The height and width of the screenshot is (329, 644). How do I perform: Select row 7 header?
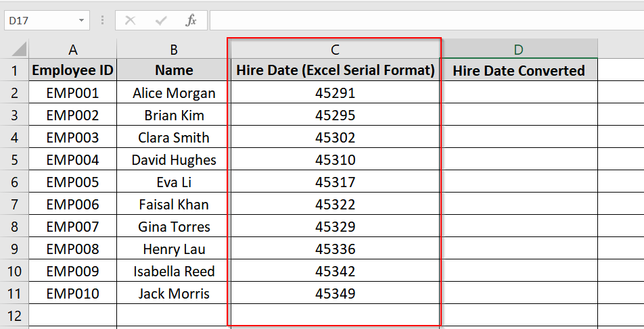(14, 203)
